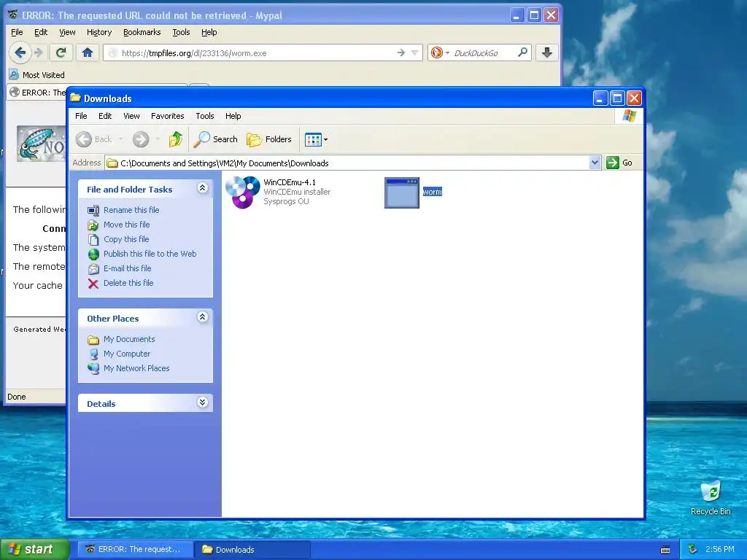Click the Mypal browser Forward arrow
The image size is (747, 560).
39,52
